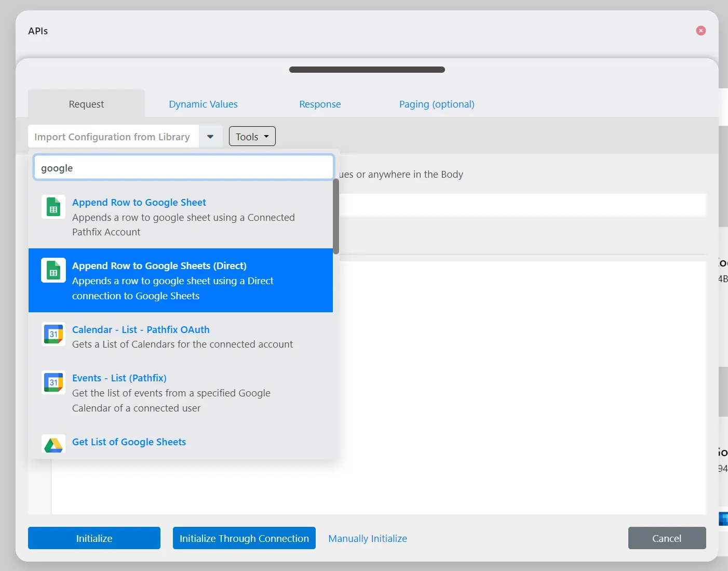
Task: Pick 'Events - List (Pathfix)' configuration
Action: pos(181,392)
